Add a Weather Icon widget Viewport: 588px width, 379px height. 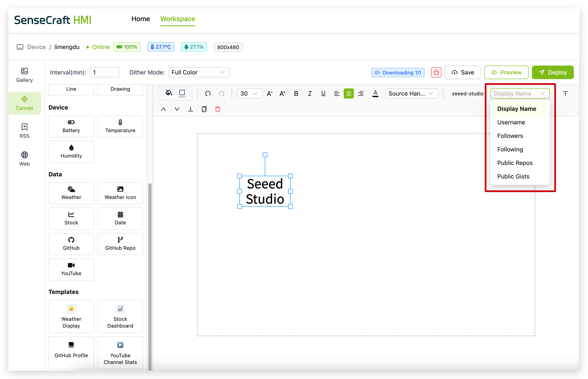click(120, 193)
